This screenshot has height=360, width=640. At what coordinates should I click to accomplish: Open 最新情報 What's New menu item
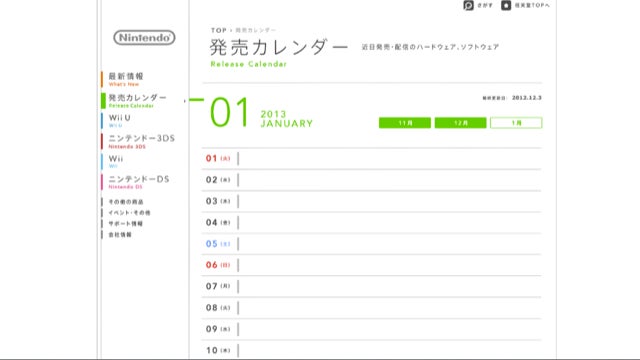[x=126, y=79]
